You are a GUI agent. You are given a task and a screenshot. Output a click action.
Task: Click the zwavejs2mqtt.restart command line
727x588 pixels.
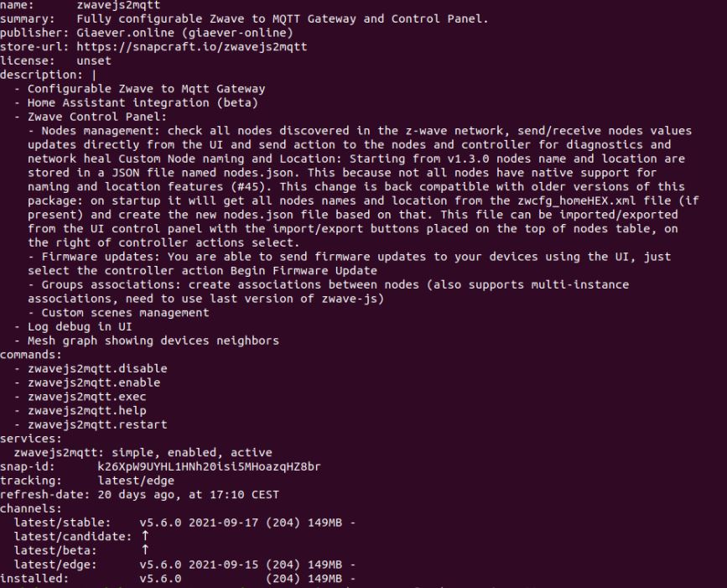click(x=96, y=424)
